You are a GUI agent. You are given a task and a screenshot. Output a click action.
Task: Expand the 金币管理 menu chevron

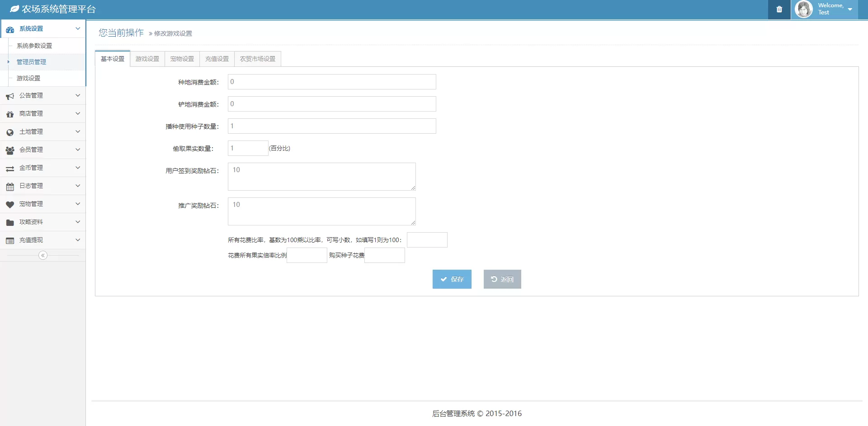(x=78, y=168)
